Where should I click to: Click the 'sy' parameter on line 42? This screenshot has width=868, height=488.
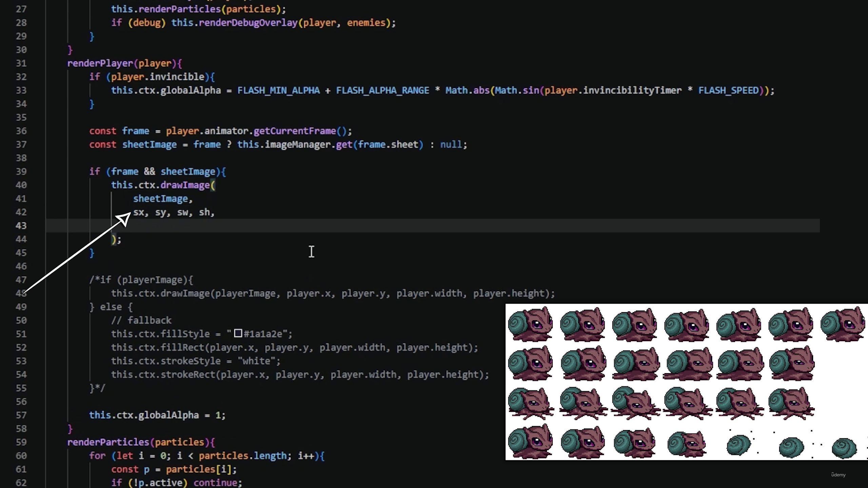(x=161, y=212)
